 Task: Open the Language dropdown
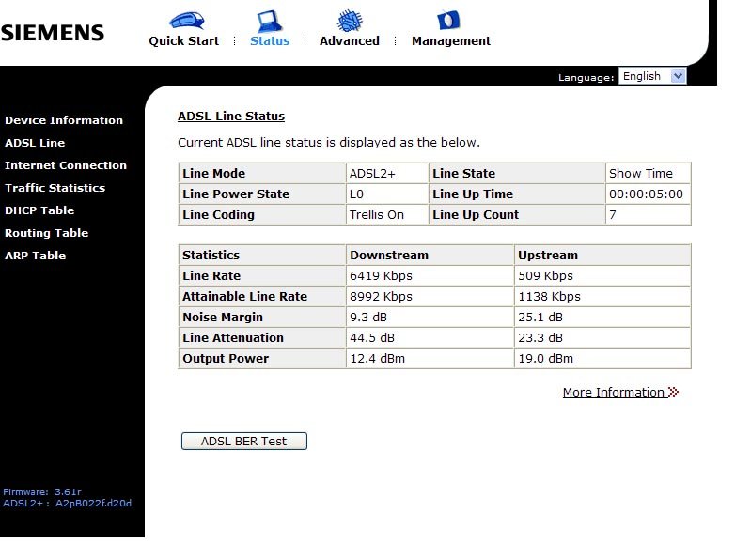(652, 76)
